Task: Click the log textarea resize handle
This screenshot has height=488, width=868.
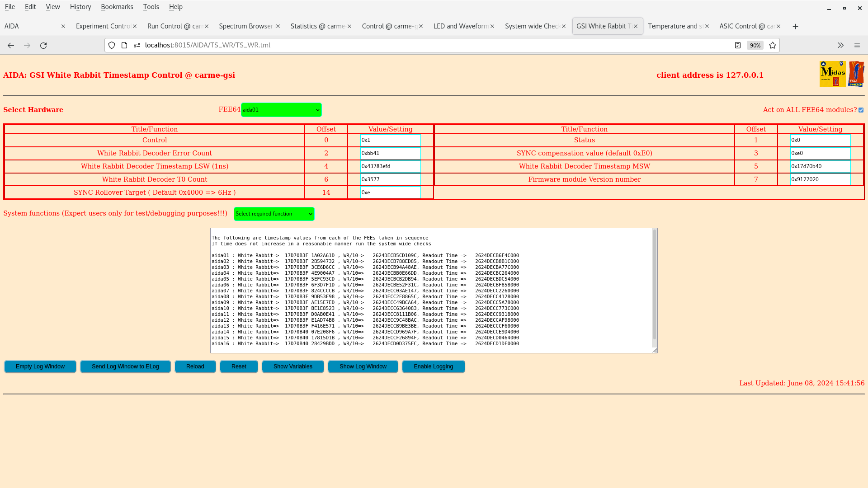Action: pos(655,350)
